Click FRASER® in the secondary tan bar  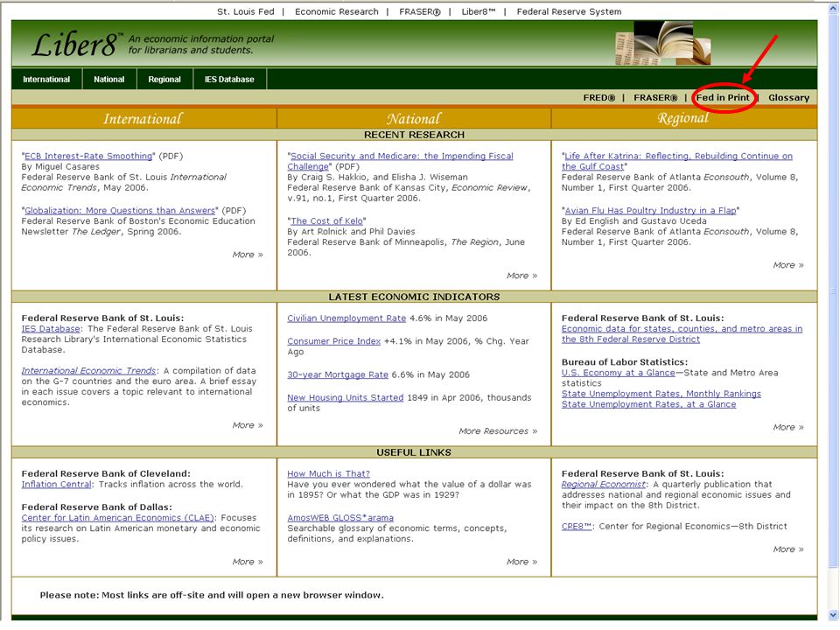[655, 97]
